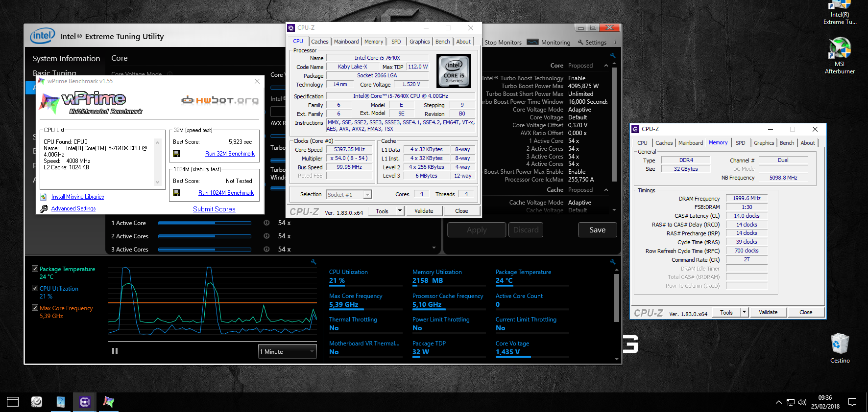Open Install Missing Libraries link

coord(77,197)
